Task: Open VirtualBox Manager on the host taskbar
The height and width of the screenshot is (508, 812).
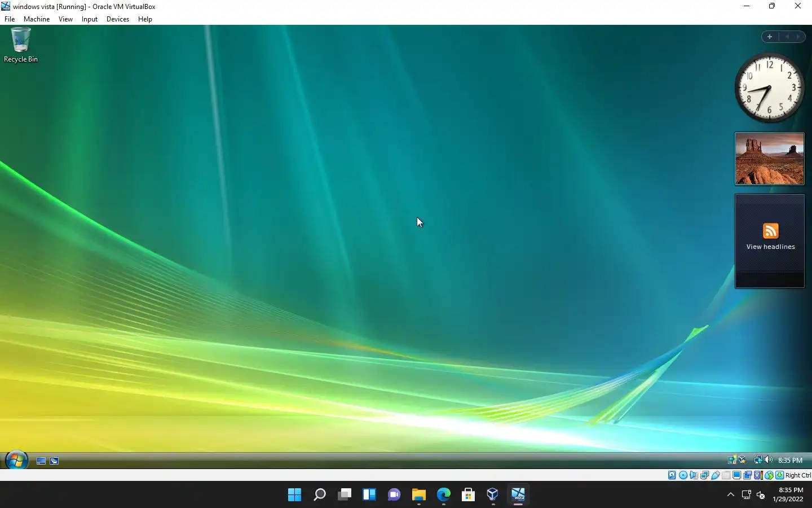Action: click(x=493, y=494)
